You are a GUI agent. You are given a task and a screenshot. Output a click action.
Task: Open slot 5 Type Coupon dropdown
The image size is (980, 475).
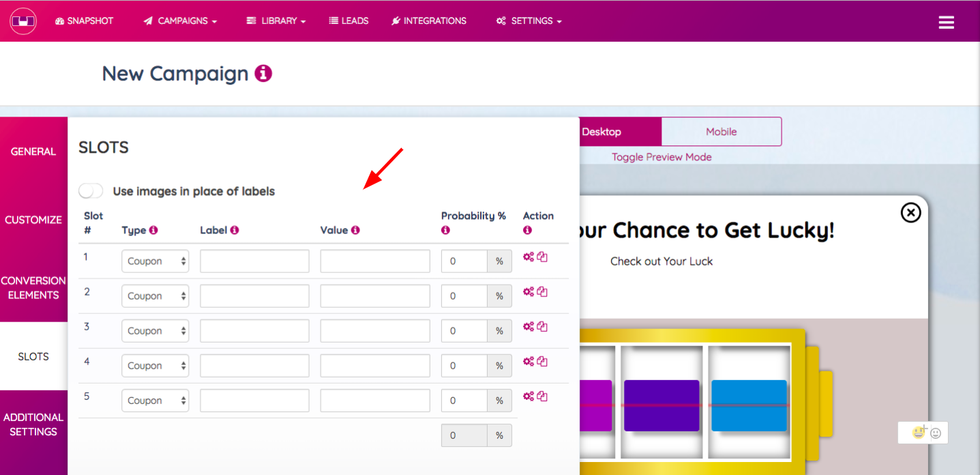pyautogui.click(x=155, y=401)
